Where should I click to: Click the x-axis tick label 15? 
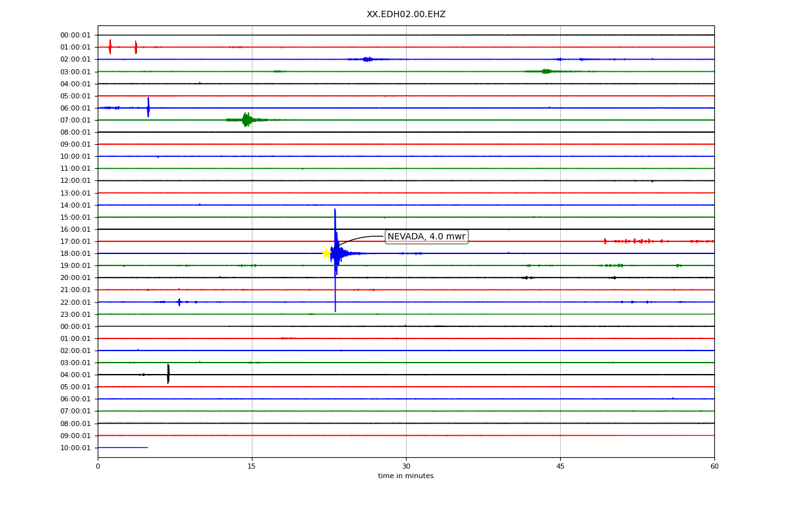(252, 467)
